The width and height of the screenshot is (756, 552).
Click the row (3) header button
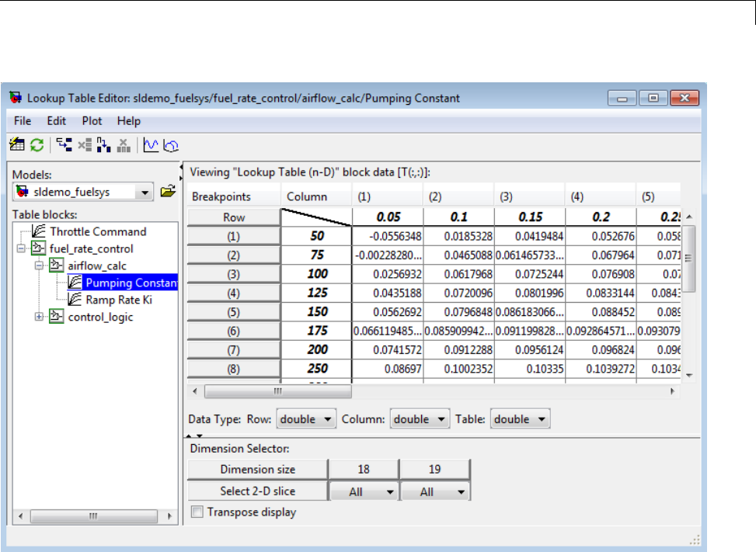tap(234, 276)
